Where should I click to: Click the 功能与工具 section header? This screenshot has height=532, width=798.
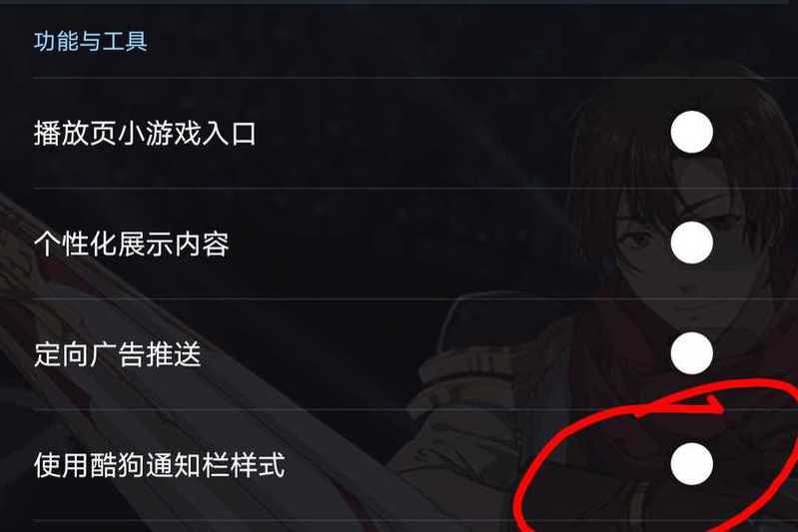[x=91, y=41]
